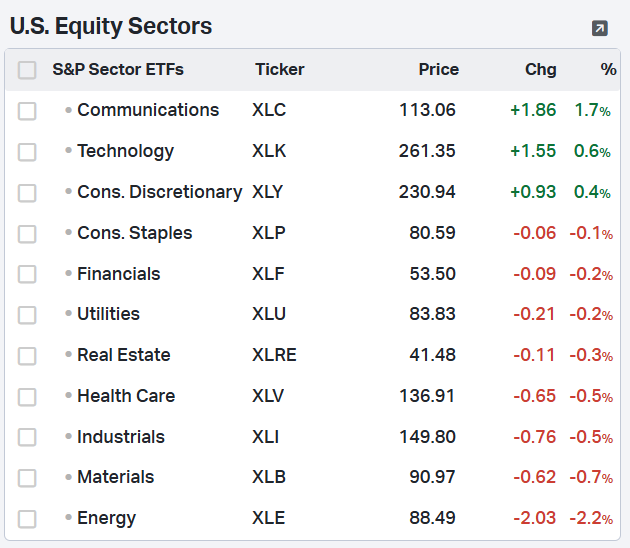
Task: Open the Real Estate sector row
Action: (123, 355)
